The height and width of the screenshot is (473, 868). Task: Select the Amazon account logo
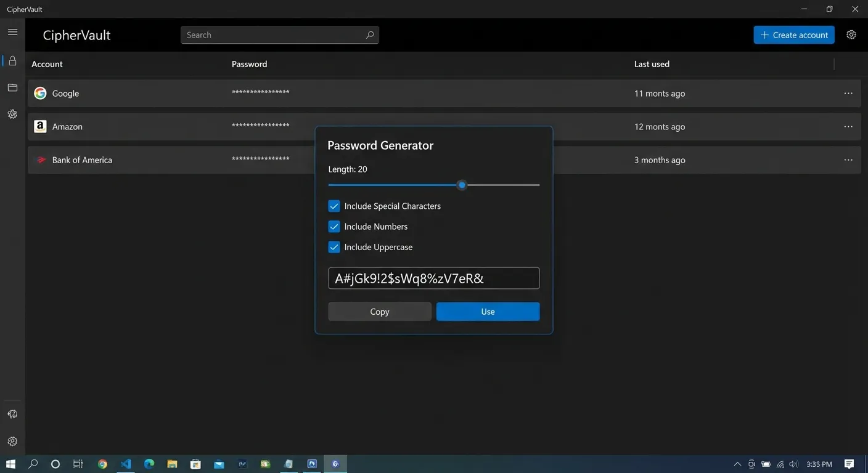coord(39,126)
